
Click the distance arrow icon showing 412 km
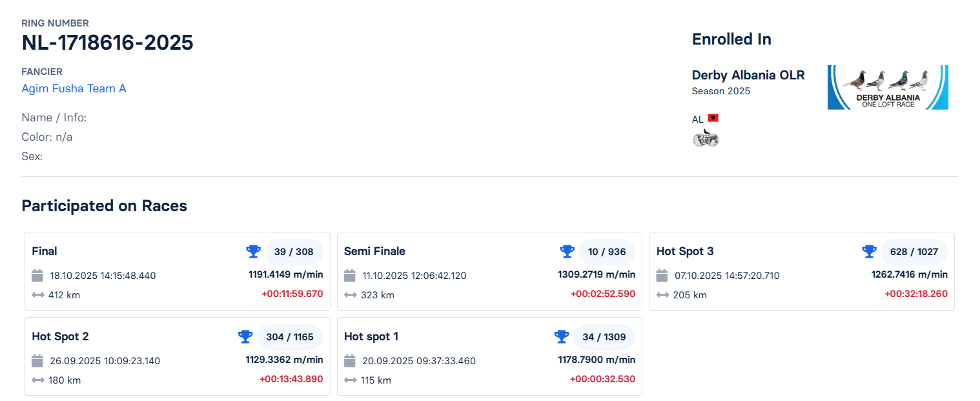click(x=37, y=294)
